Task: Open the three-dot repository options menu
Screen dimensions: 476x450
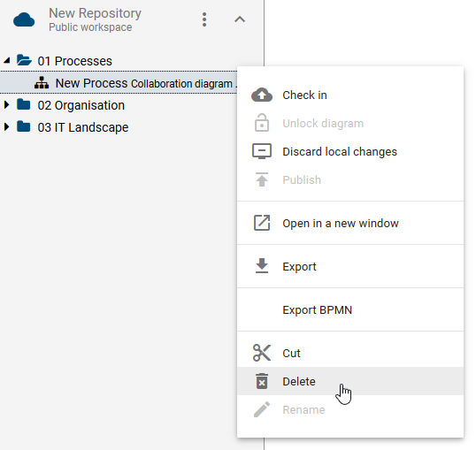Action: [x=204, y=19]
